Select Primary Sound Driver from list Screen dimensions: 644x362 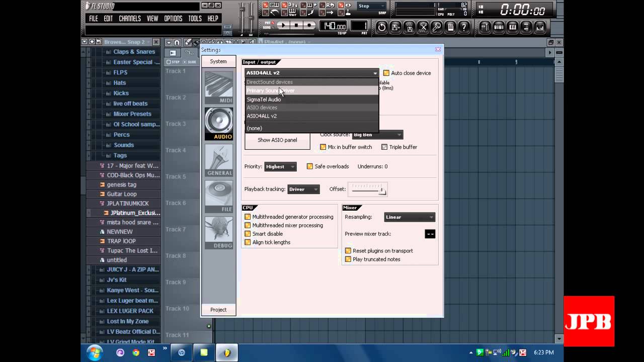[x=312, y=90]
